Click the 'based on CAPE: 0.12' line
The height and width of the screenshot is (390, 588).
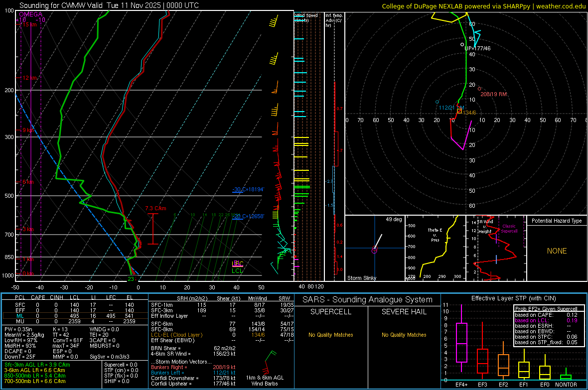coord(546,315)
